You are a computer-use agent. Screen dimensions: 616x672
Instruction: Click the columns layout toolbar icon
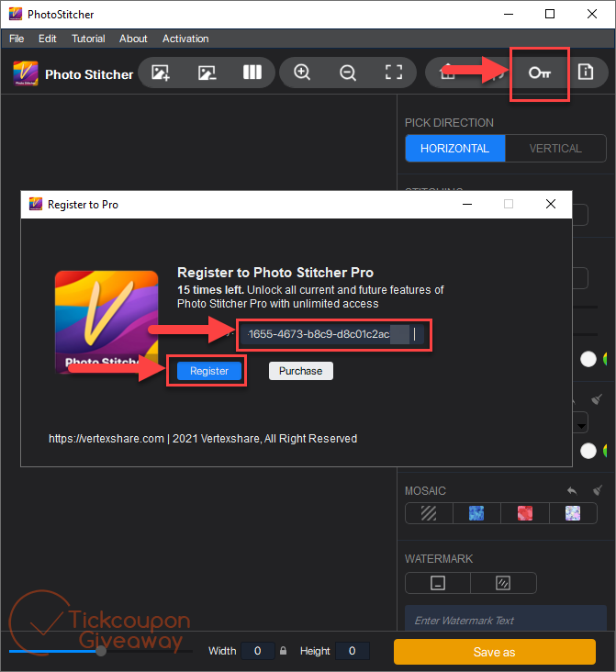tap(252, 72)
